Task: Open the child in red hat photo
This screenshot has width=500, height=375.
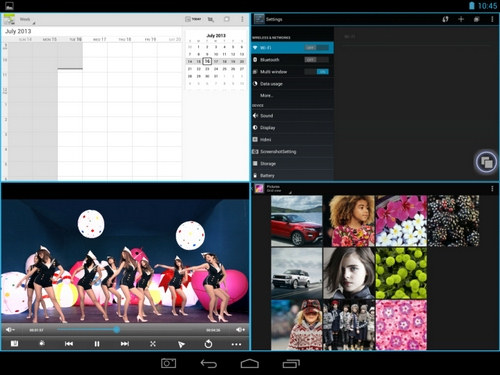Action: tap(297, 325)
